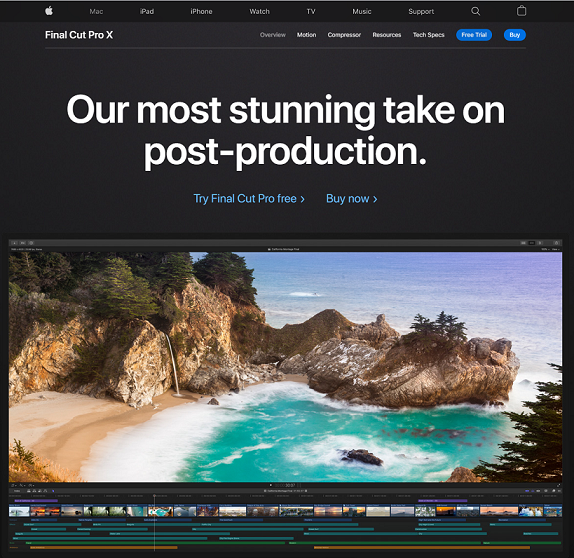This screenshot has height=558, width=574.
Task: Open the Watch navigation item
Action: click(260, 11)
